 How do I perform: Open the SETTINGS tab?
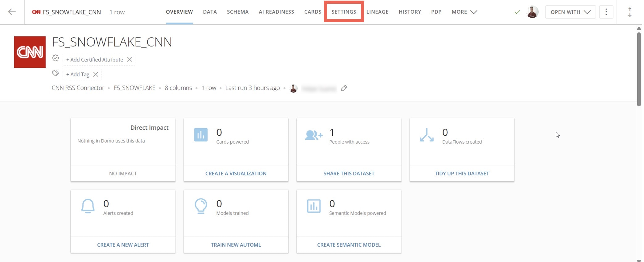[x=344, y=12]
